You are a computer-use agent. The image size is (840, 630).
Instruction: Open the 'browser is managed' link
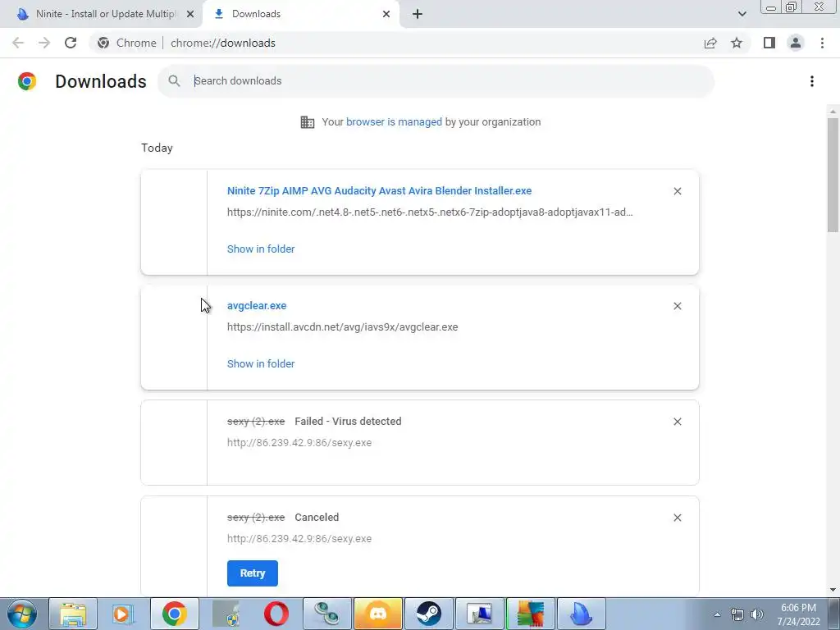[394, 121]
